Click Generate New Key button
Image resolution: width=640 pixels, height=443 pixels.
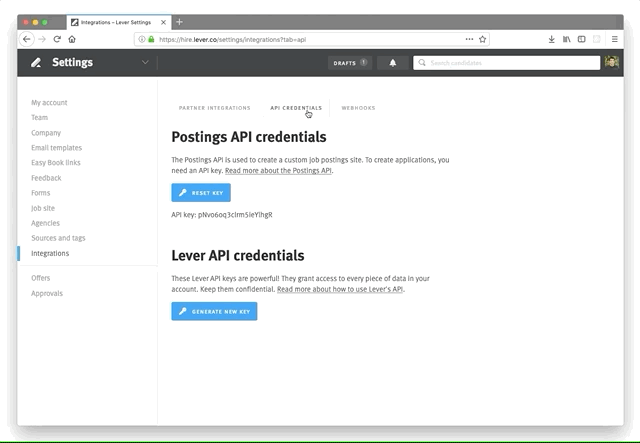214,312
